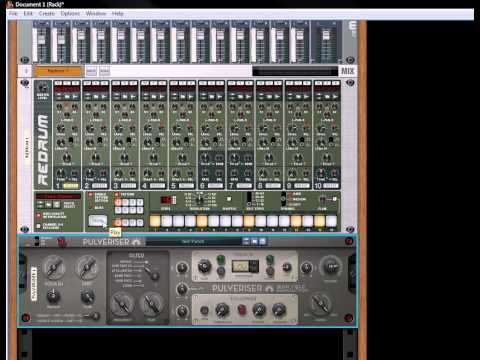
Task: Select Redrum pattern bank D
Action: (140, 222)
